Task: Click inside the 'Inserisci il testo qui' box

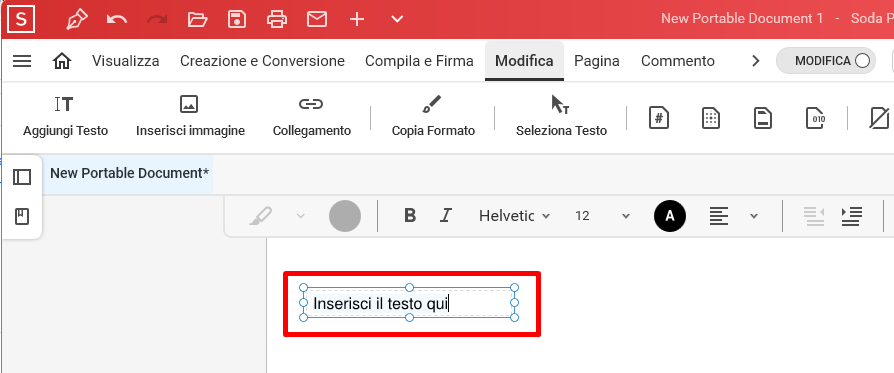Action: click(409, 303)
